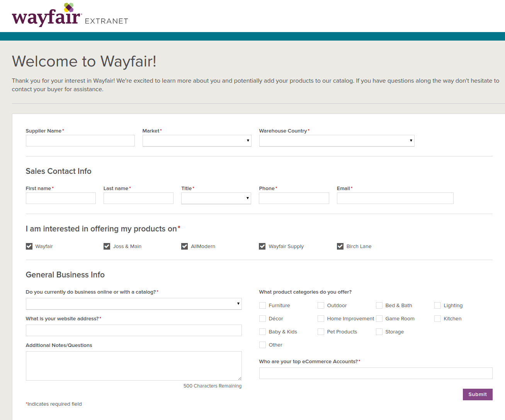Check the Décor category box

pos(263,319)
